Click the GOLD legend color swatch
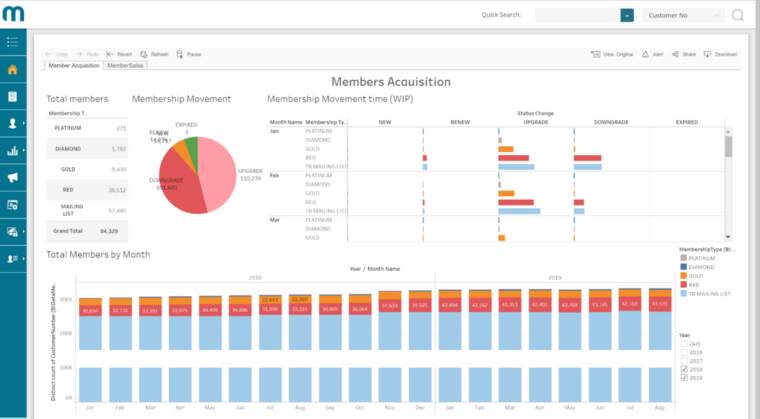The height and width of the screenshot is (419, 760). (683, 275)
